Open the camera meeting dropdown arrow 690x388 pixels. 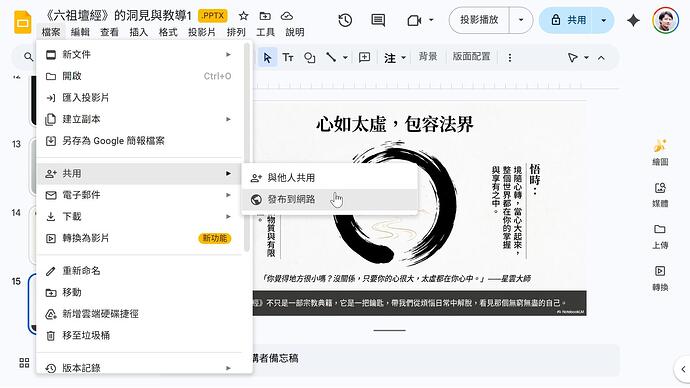point(431,20)
